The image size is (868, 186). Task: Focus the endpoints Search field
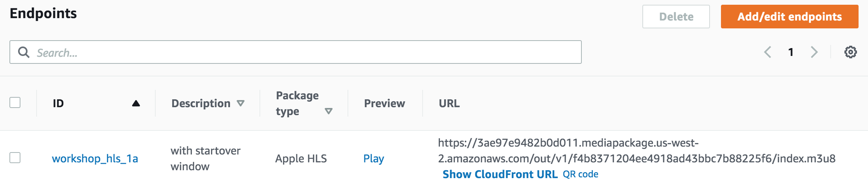coord(296,52)
